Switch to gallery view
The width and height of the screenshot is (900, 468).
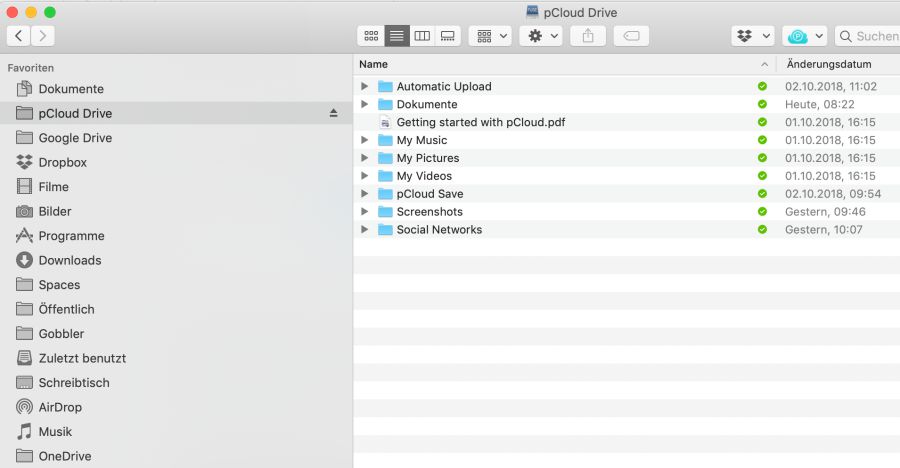point(448,36)
